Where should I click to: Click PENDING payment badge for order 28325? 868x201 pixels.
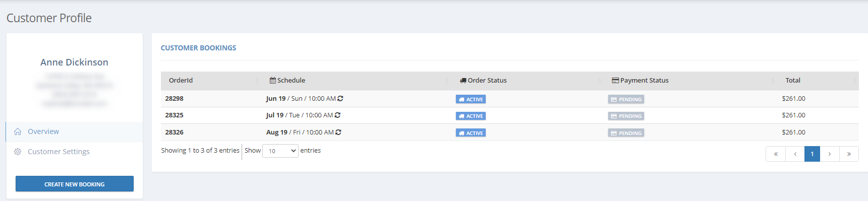click(x=626, y=116)
